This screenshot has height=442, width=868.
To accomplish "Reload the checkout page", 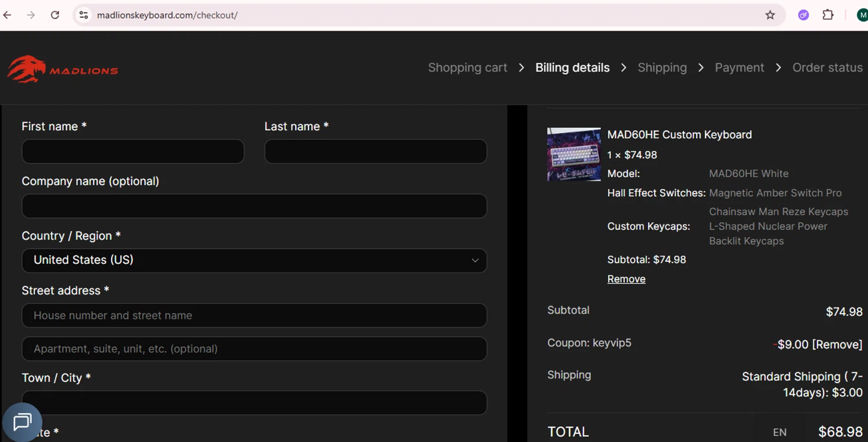I will 55,15.
